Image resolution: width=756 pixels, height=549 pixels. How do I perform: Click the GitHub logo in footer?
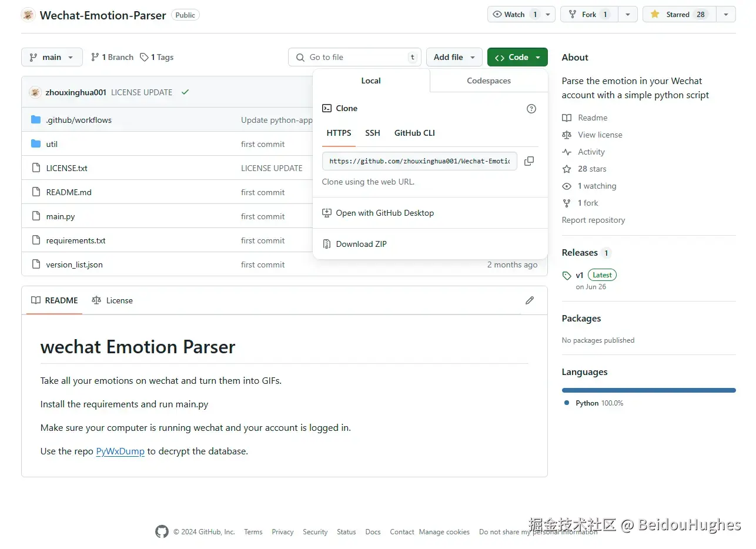click(x=162, y=532)
